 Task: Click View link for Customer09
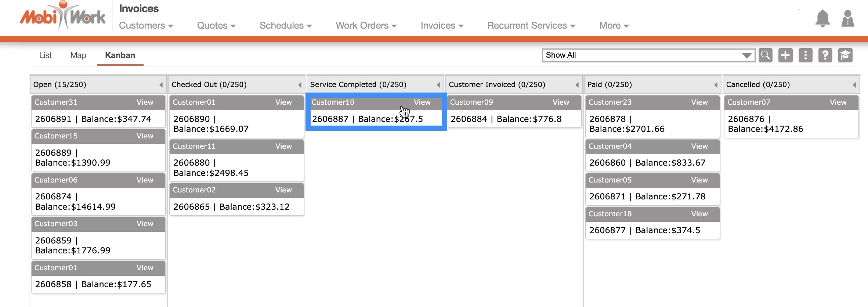point(561,102)
